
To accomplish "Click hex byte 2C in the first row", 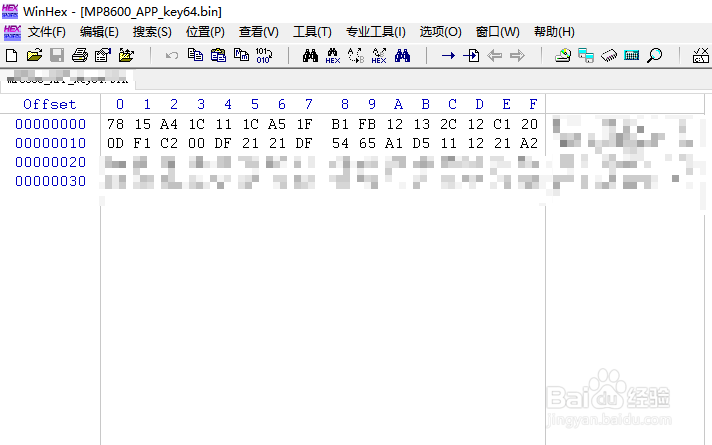I will [448, 124].
